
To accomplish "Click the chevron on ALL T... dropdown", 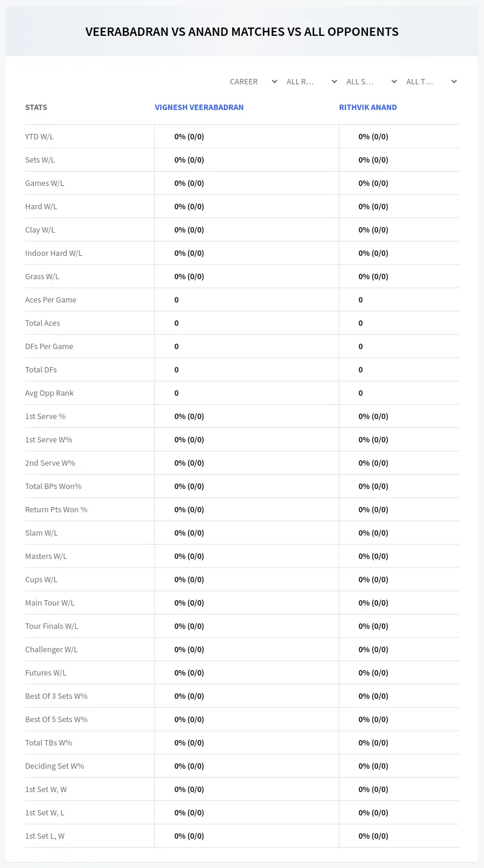I will tap(454, 81).
